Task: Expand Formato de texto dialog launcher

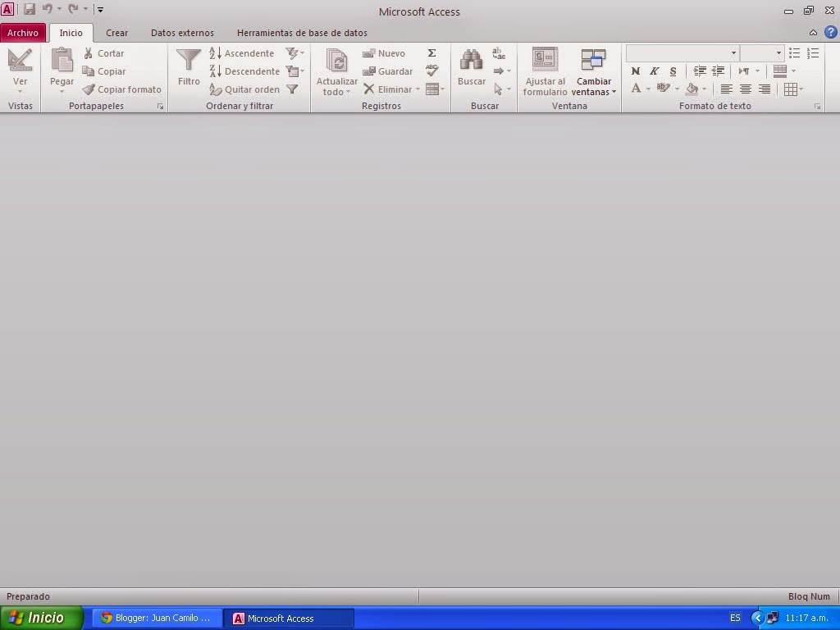Action: coord(817,107)
